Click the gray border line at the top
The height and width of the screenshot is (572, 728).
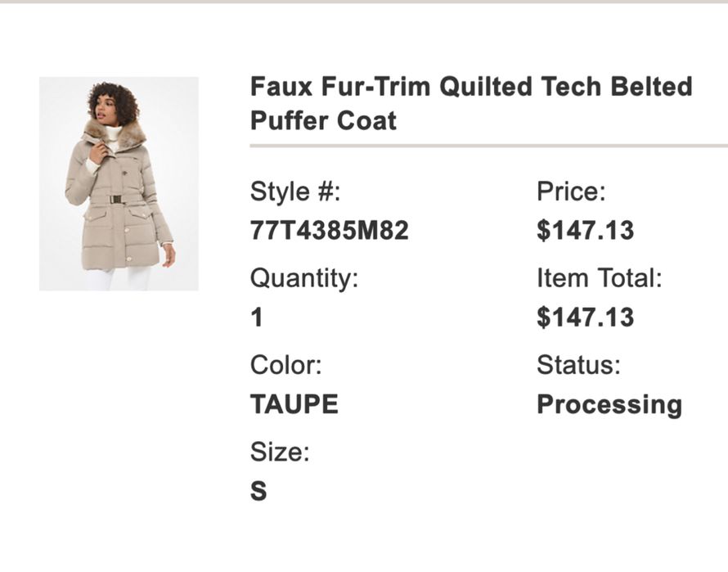point(364,2)
